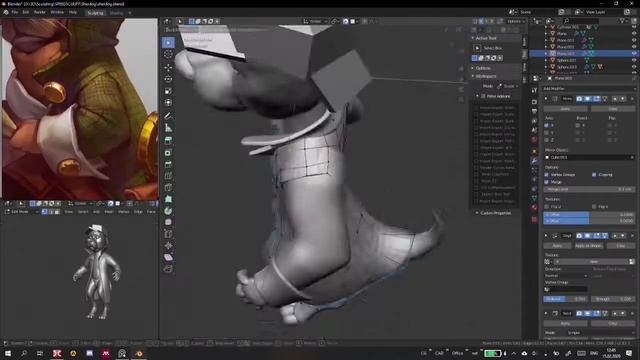Hide the highlighted outliner object via its eye

pos(634,53)
